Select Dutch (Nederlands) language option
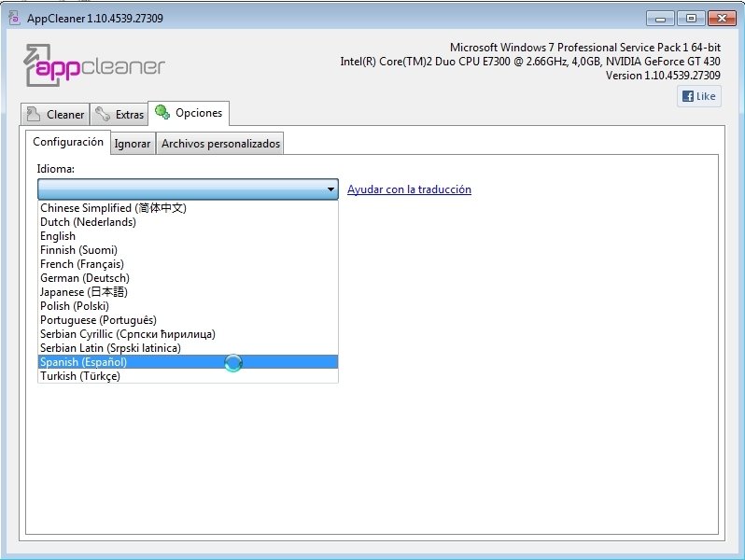The width and height of the screenshot is (745, 560). click(188, 222)
